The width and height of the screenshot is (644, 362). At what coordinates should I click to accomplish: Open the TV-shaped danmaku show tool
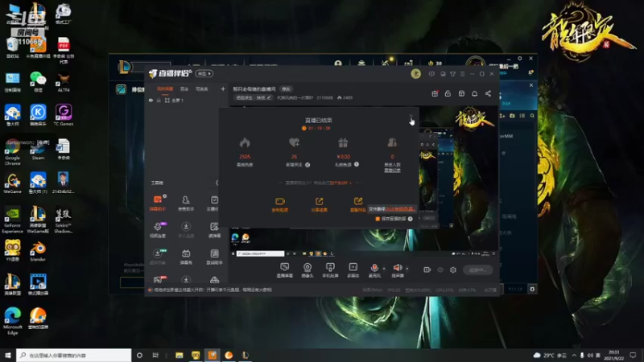click(x=186, y=253)
